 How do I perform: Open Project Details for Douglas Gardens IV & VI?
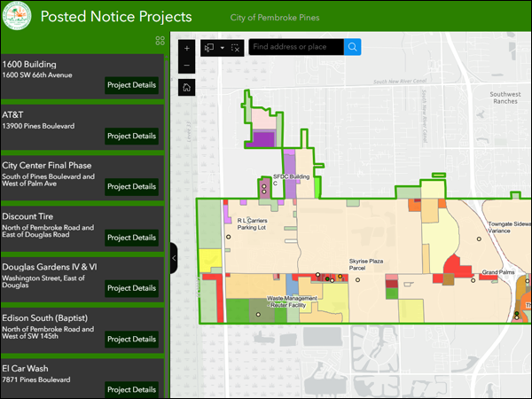click(x=131, y=288)
